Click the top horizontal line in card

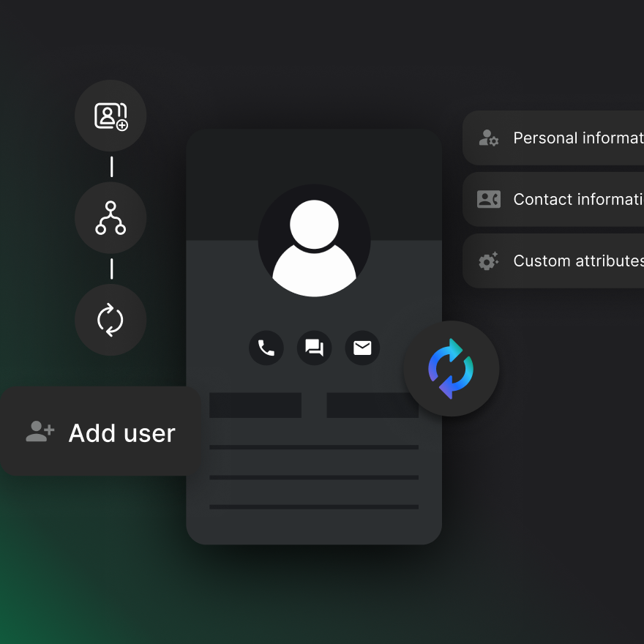pyautogui.click(x=314, y=446)
